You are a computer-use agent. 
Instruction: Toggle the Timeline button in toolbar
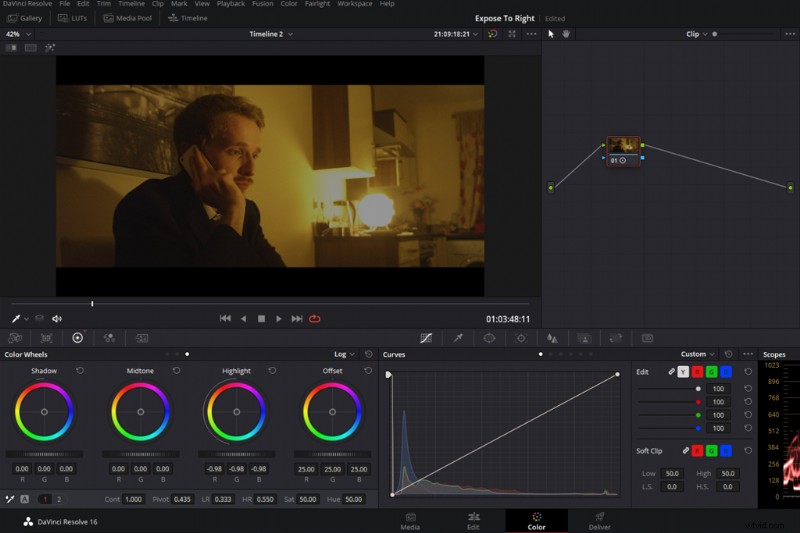(188, 18)
